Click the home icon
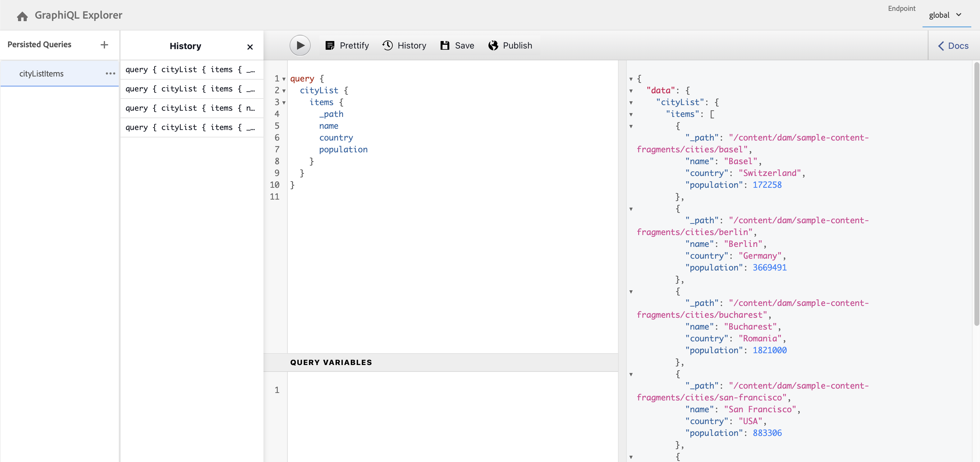This screenshot has width=980, height=462. click(22, 16)
